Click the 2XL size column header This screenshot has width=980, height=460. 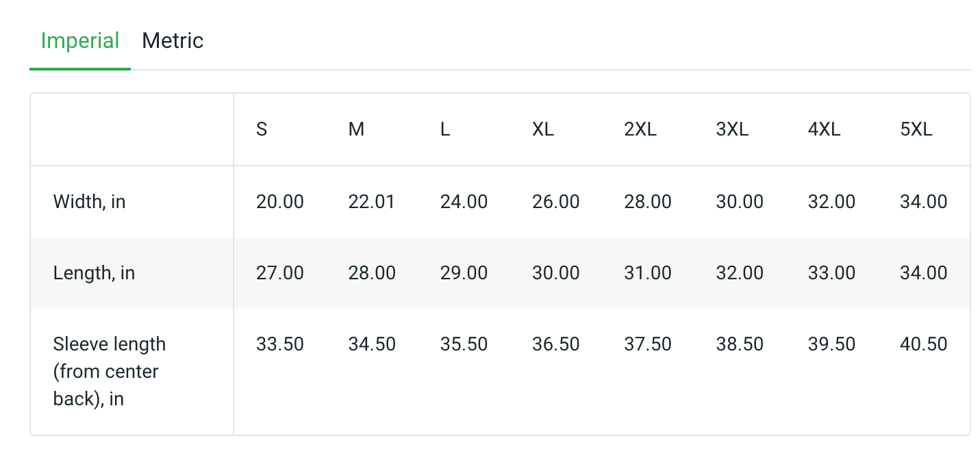coord(640,129)
